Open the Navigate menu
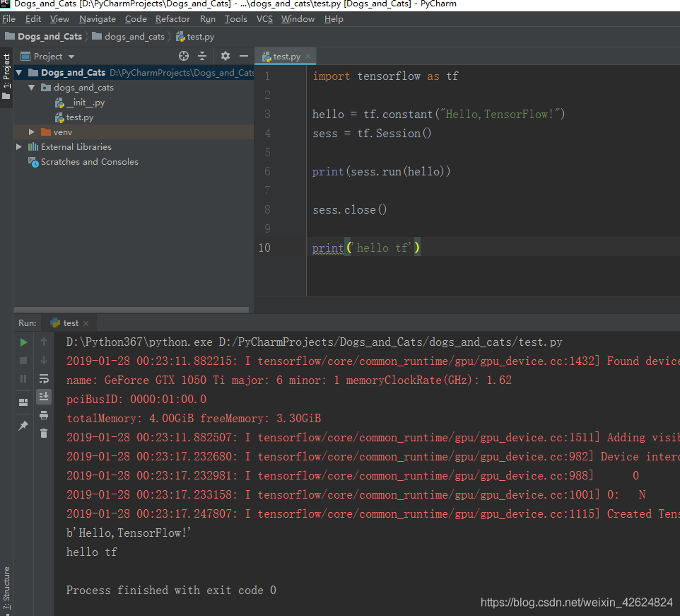The image size is (680, 616). pyautogui.click(x=97, y=19)
